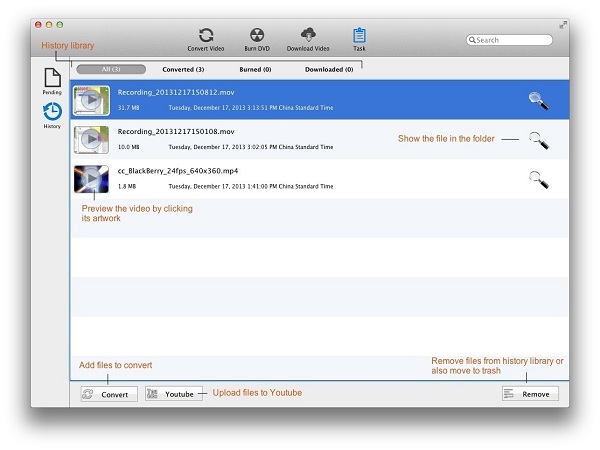Show cc_BlackBerry mp4 in folder via magnifier
Image resolution: width=600 pixels, height=450 pixels.
tap(539, 179)
